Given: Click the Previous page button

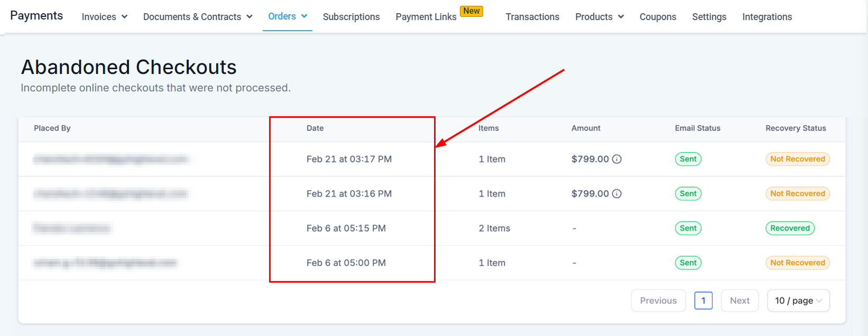Looking at the screenshot, I should (x=658, y=301).
